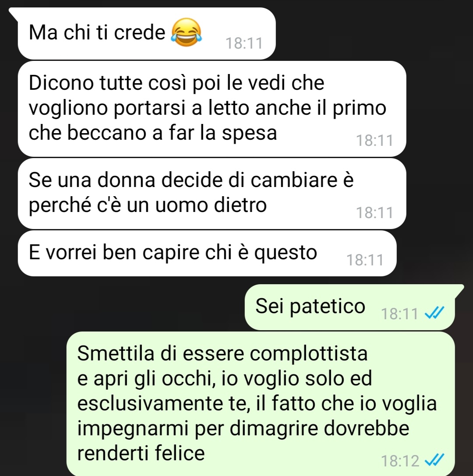Select the "Dicono tutte così" message bubble
The height and width of the screenshot is (476, 473).
212,109
